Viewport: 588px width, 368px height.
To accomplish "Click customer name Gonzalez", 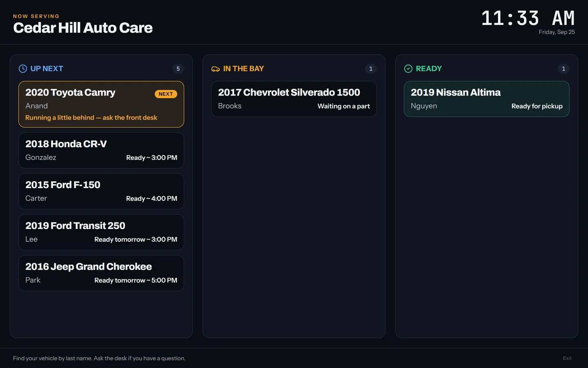I will (41, 157).
